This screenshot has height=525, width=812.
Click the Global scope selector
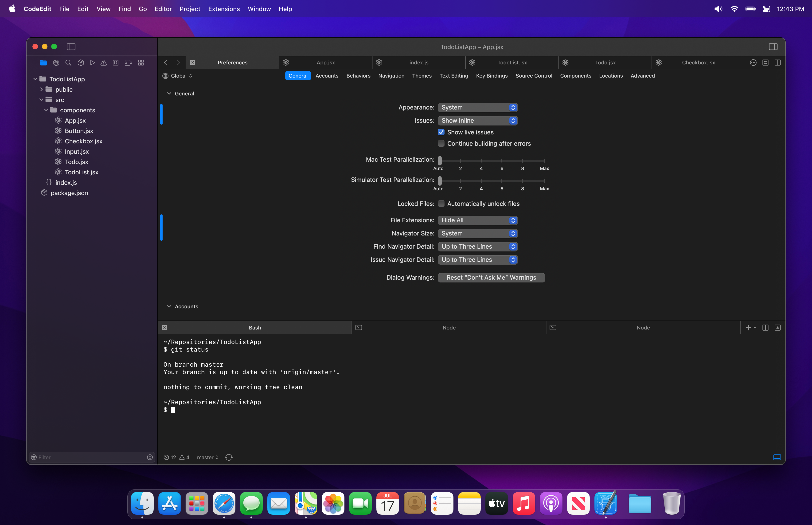[x=177, y=76]
